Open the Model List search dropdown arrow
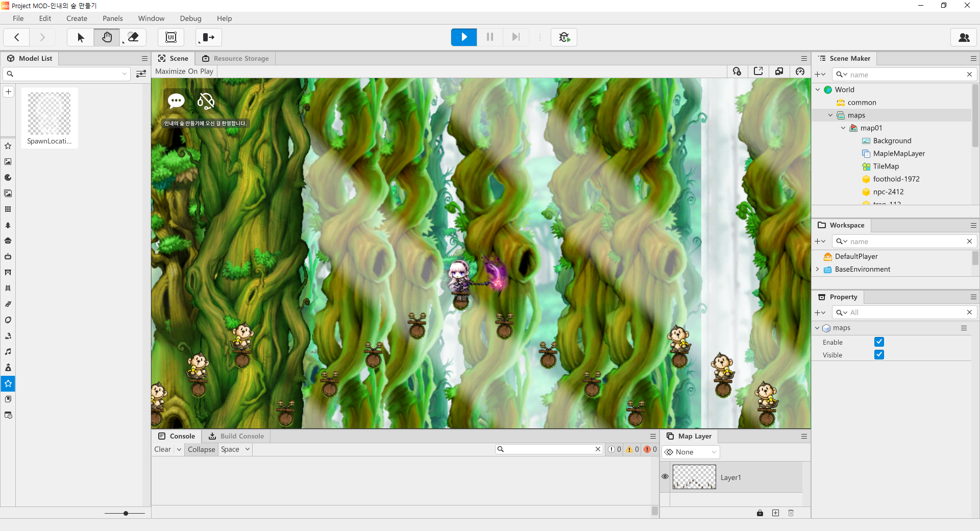980x531 pixels. (x=125, y=74)
